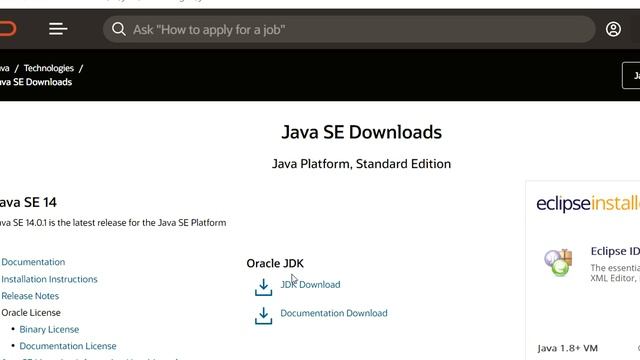Click the Java SE 14 section heading
The height and width of the screenshot is (360, 640).
coord(28,202)
